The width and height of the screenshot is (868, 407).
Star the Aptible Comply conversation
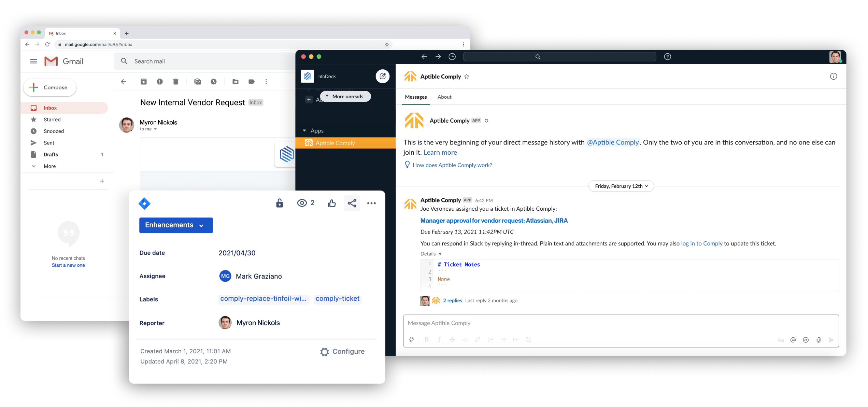point(467,76)
